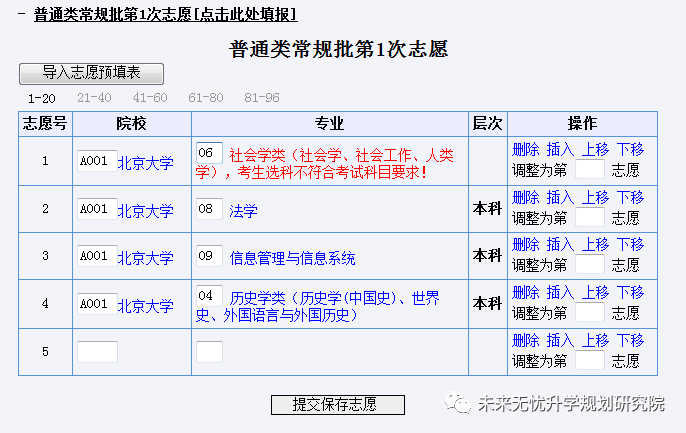Click 插入 for choice 4 (历史学类)

(560, 292)
